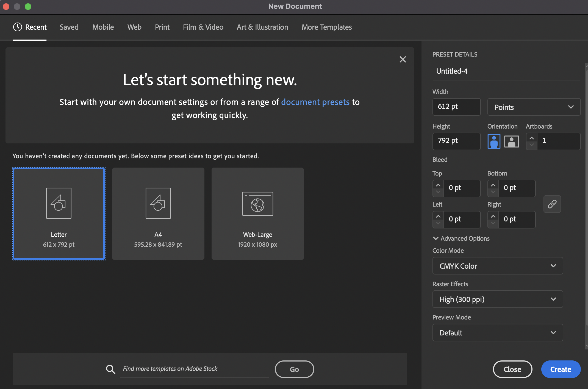Open the CMYK Color mode dropdown
588x389 pixels.
click(498, 266)
